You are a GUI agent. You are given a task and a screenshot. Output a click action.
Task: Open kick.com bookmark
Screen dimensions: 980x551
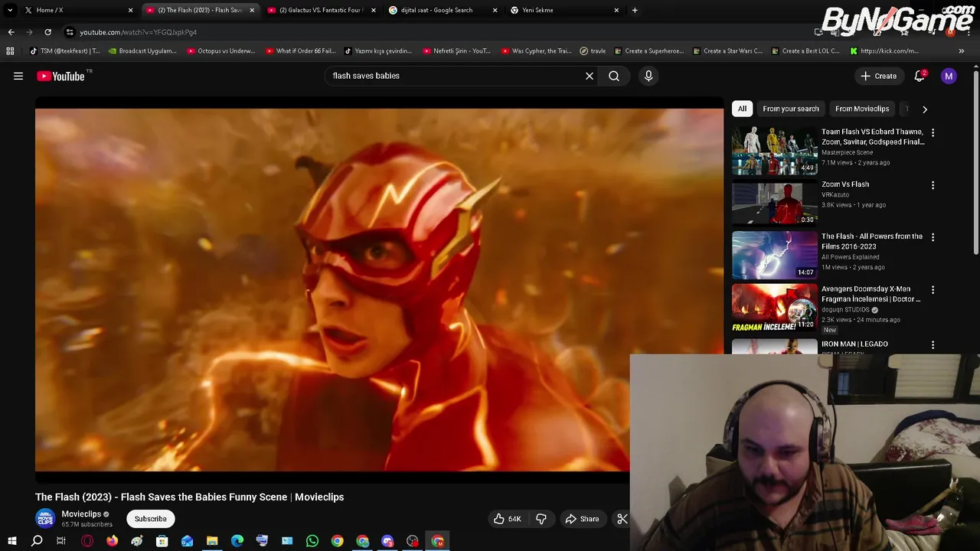click(884, 51)
